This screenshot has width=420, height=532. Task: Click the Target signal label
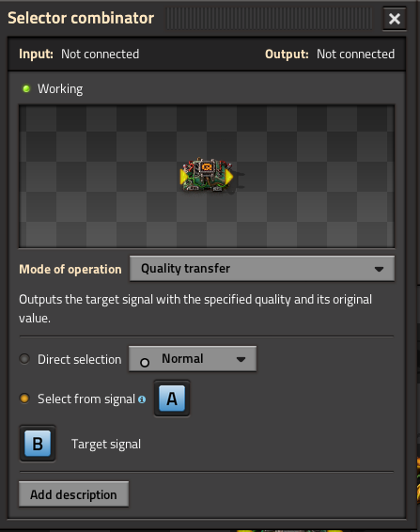pos(106,445)
